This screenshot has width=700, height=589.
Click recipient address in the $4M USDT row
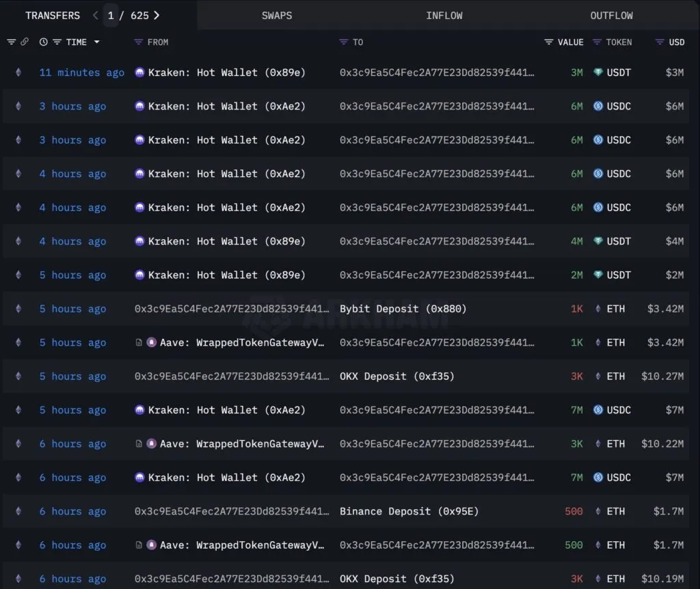pos(437,241)
